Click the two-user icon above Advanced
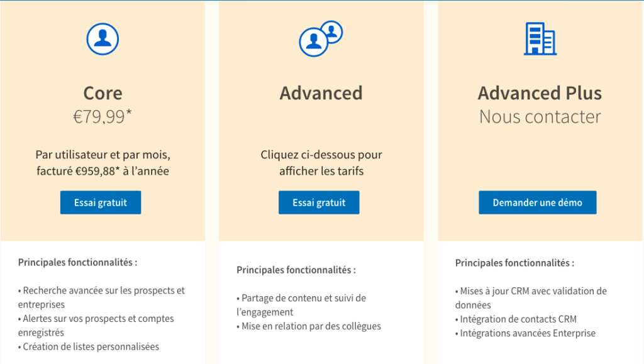Screen dimensions: 644x364 coord(320,38)
